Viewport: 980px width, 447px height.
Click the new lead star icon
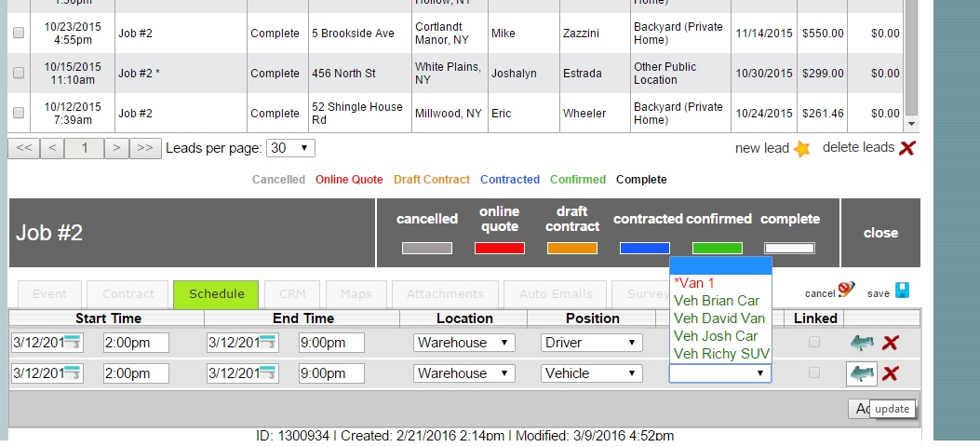click(x=801, y=149)
